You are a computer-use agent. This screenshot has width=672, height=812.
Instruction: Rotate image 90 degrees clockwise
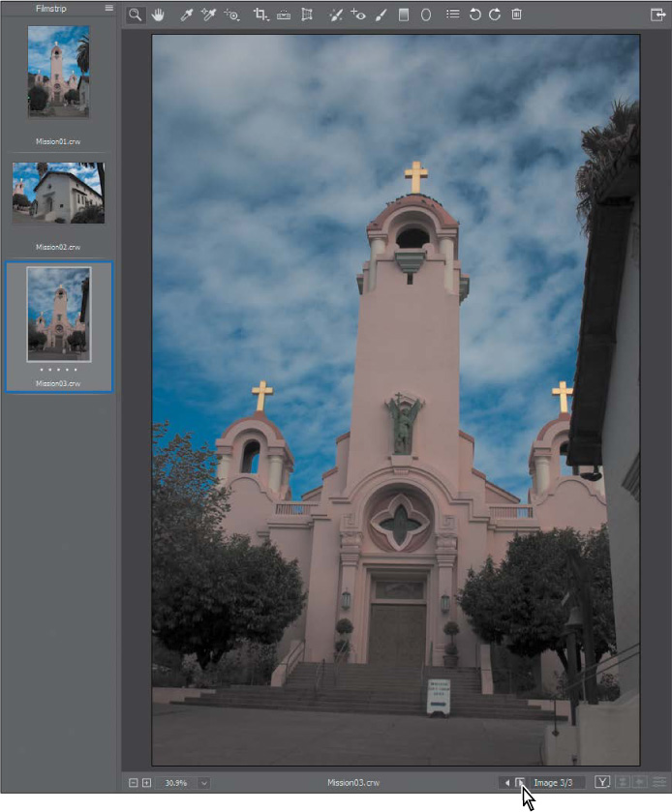(495, 15)
